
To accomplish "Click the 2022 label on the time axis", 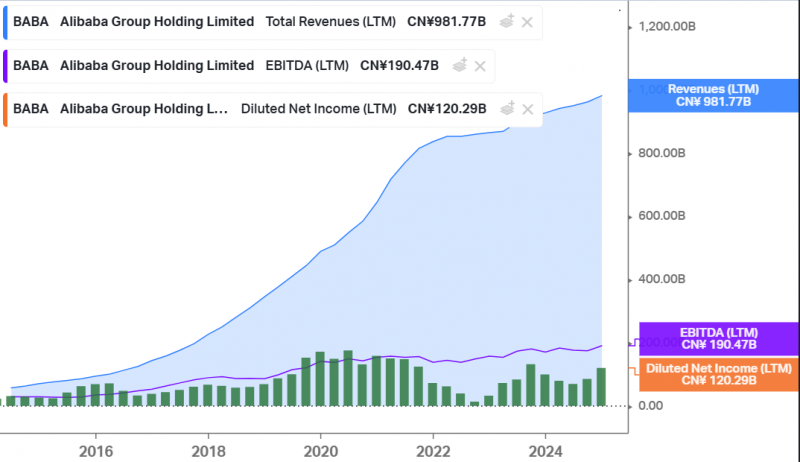I will tap(433, 451).
